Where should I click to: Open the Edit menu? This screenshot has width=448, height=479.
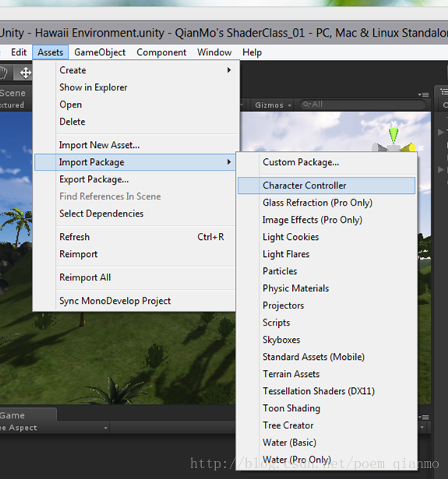click(x=19, y=52)
